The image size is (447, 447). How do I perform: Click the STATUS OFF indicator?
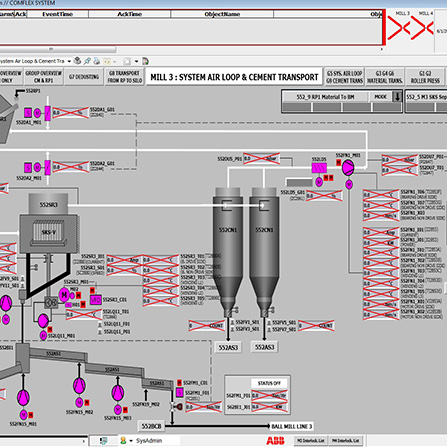(269, 383)
